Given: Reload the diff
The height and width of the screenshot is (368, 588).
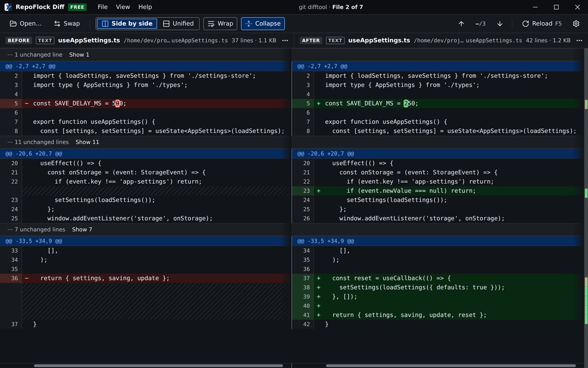Looking at the screenshot, I should point(542,23).
